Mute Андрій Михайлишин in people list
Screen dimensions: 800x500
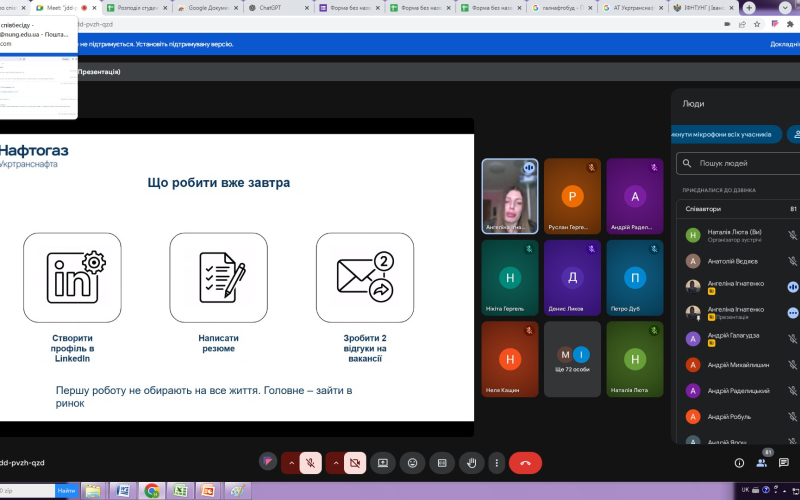pyautogui.click(x=792, y=365)
